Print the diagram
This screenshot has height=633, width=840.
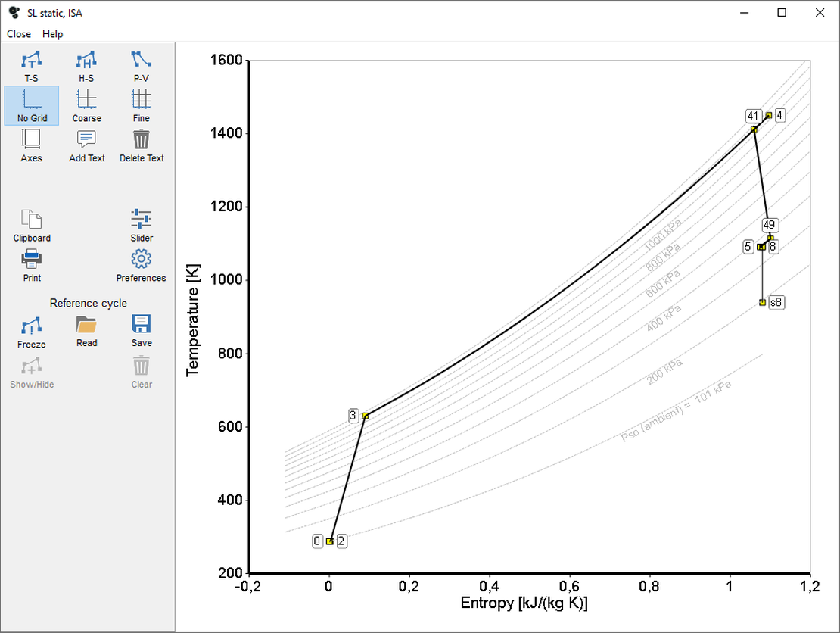coord(32,260)
